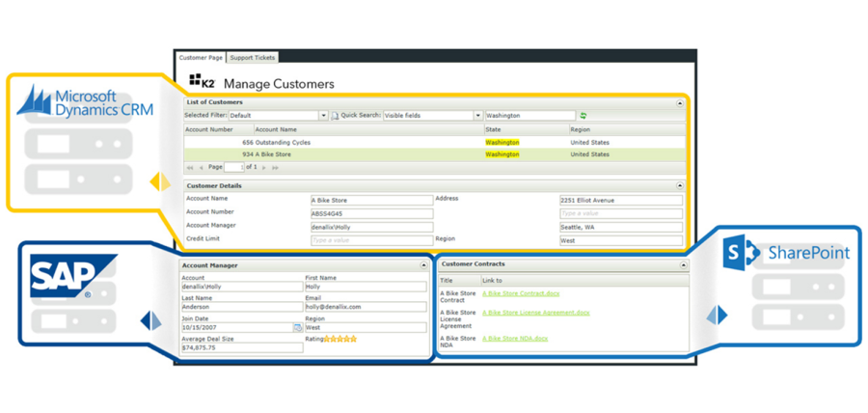
Task: Go to previous page of customers
Action: (x=201, y=167)
